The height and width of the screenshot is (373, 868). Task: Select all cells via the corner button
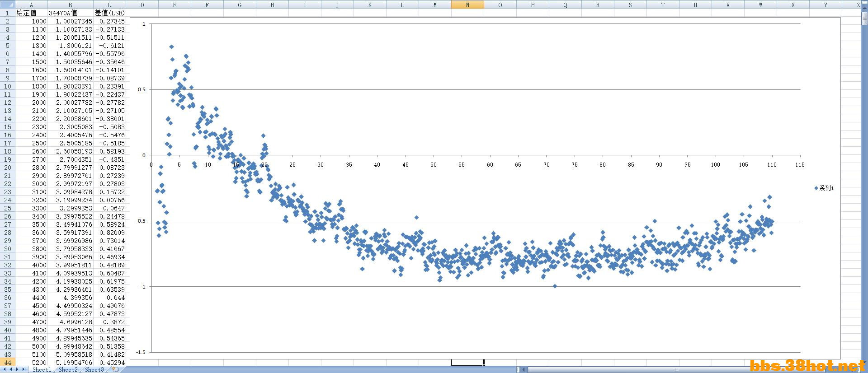point(7,5)
